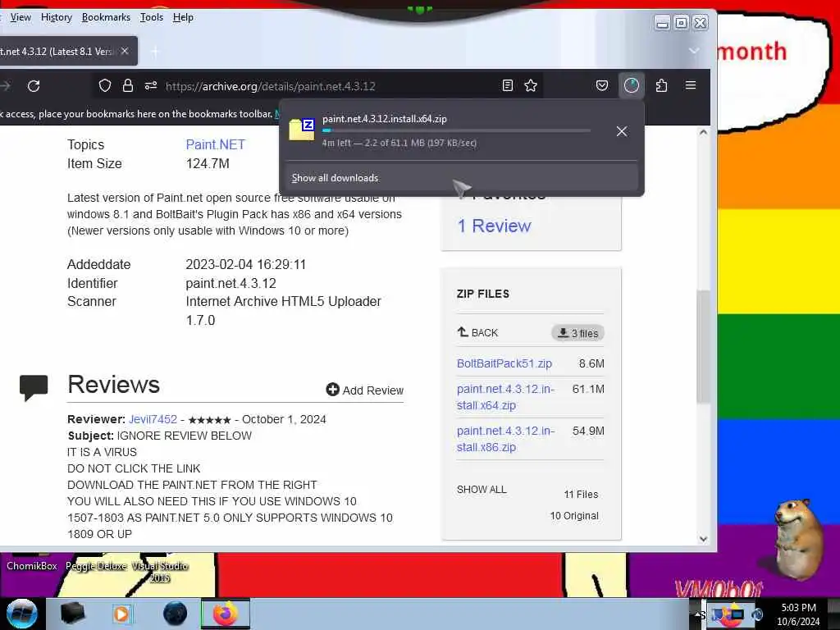Click the 54.9M file size

click(587, 431)
